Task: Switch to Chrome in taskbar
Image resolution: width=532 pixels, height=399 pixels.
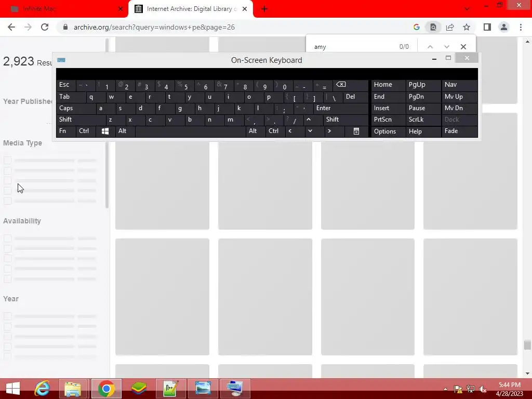Action: coord(106,389)
